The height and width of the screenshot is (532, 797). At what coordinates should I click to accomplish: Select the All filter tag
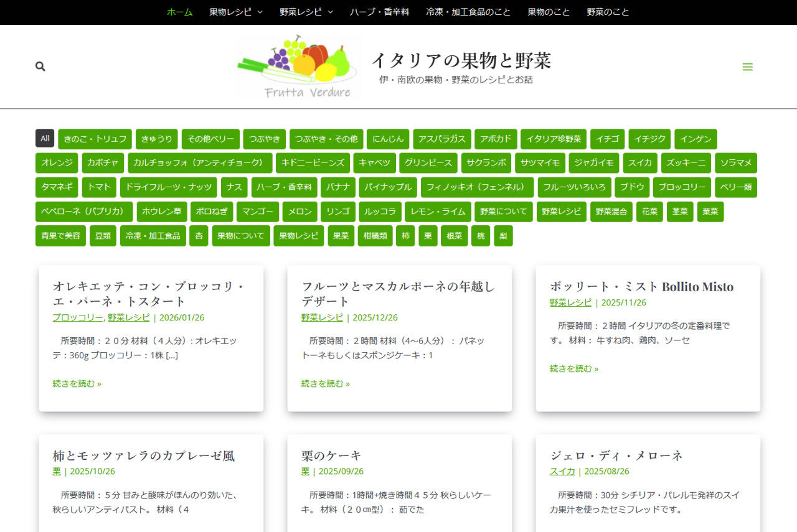[45, 138]
